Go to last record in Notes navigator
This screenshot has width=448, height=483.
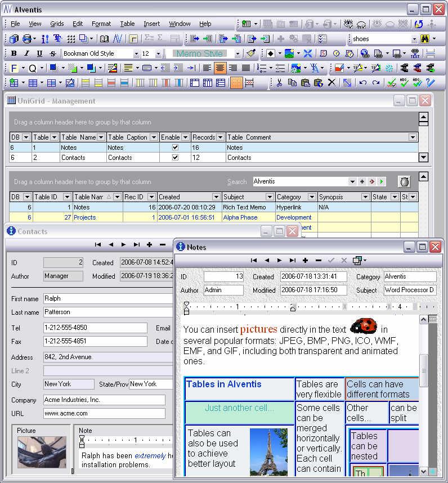(292, 261)
